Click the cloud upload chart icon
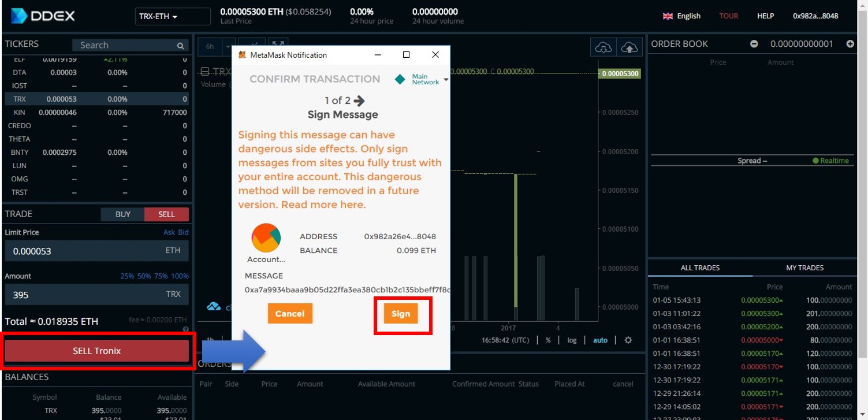This screenshot has width=868, height=420. [629, 48]
